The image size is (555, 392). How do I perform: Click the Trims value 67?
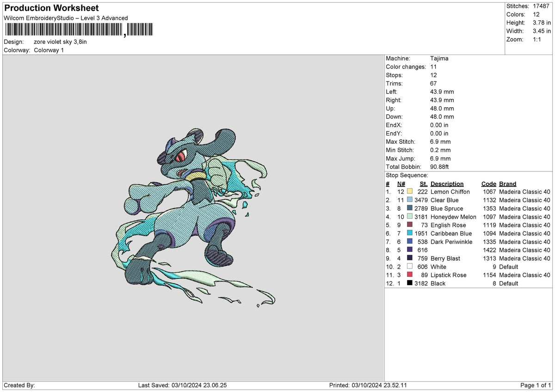click(x=433, y=83)
